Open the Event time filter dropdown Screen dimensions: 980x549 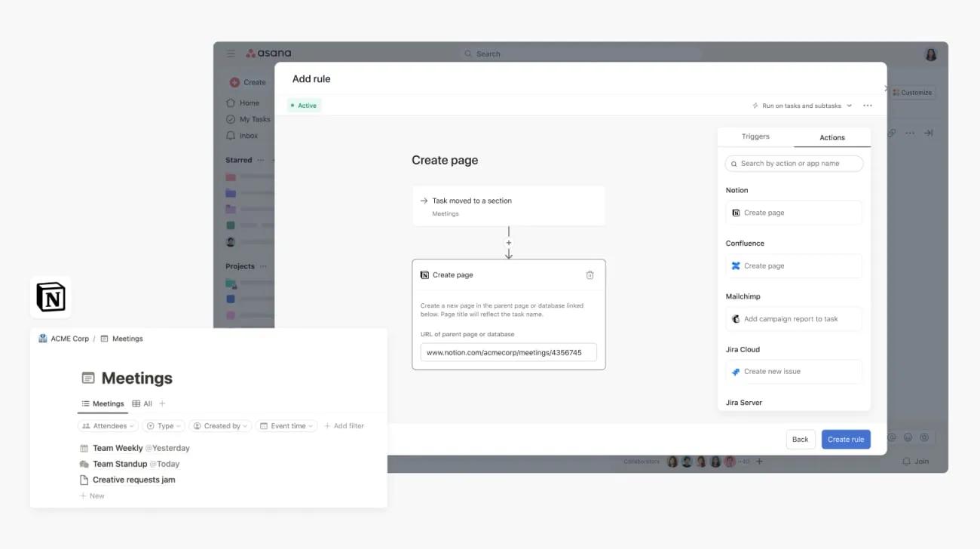(286, 425)
